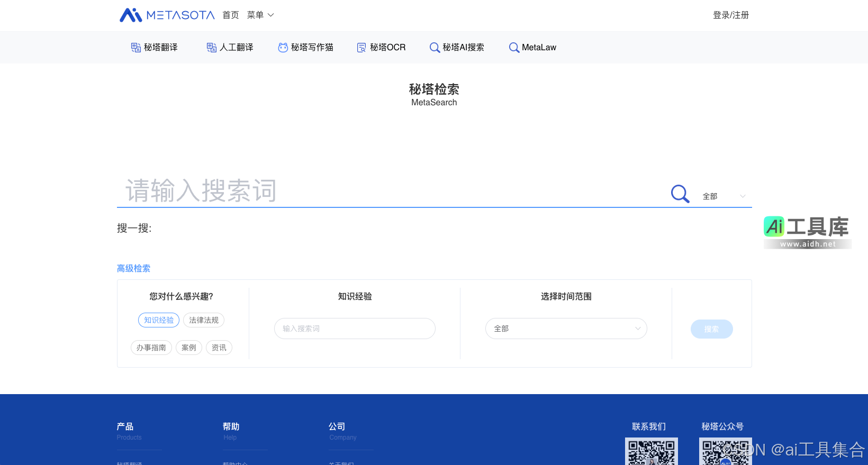
Task: Open 秘塔写作猫 text in the nav bar
Action: click(312, 48)
